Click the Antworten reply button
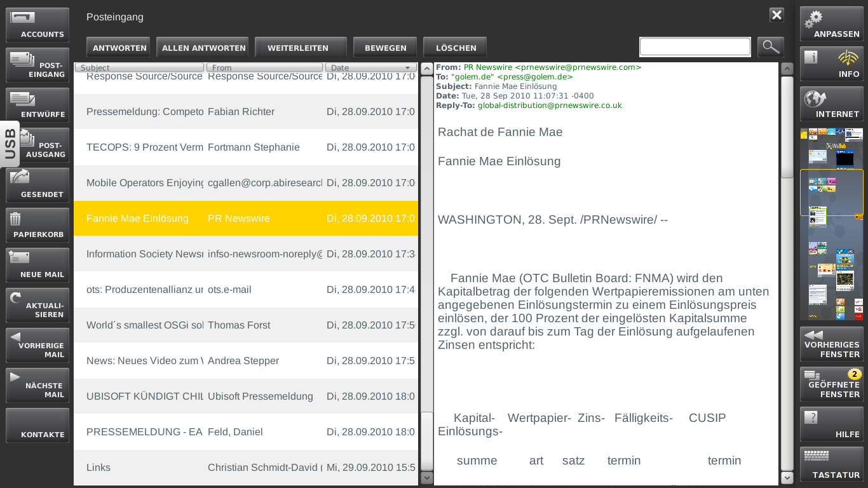Viewport: 868px width, 488px height. [118, 48]
